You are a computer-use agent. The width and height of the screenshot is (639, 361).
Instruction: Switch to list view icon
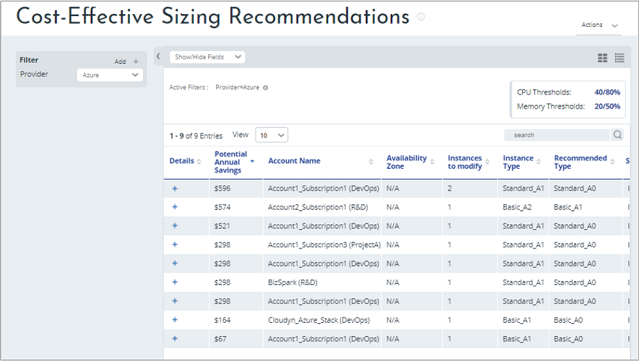[x=619, y=58]
